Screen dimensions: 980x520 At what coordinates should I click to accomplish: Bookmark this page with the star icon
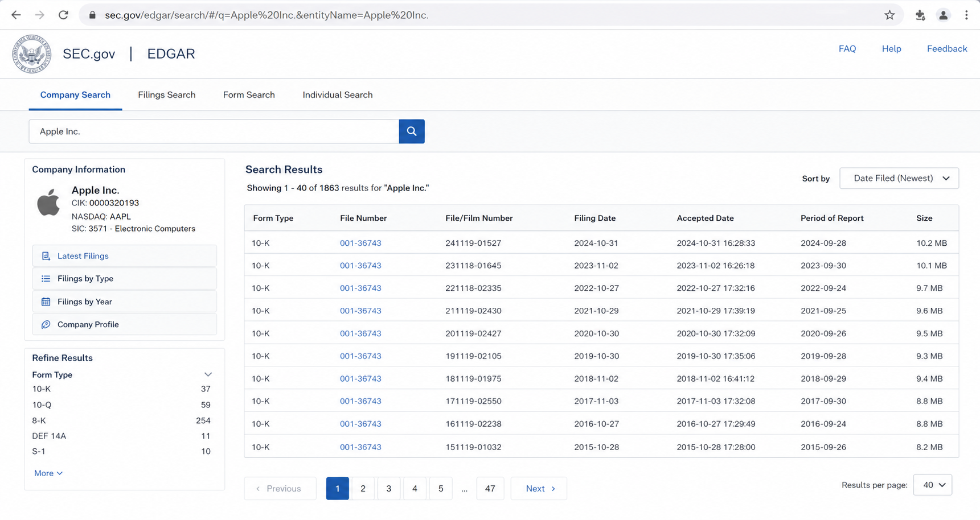click(x=889, y=15)
